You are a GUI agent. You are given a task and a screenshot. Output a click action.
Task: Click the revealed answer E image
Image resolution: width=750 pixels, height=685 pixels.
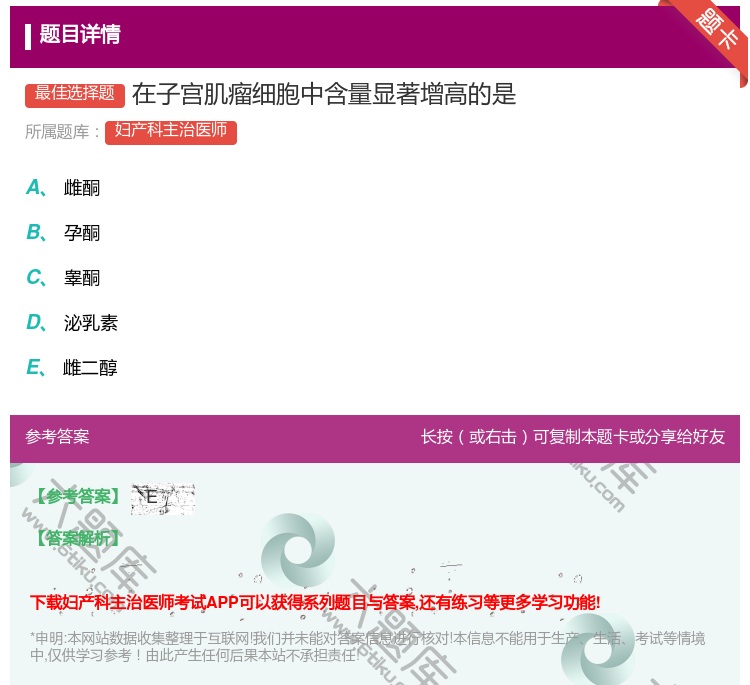(x=163, y=498)
